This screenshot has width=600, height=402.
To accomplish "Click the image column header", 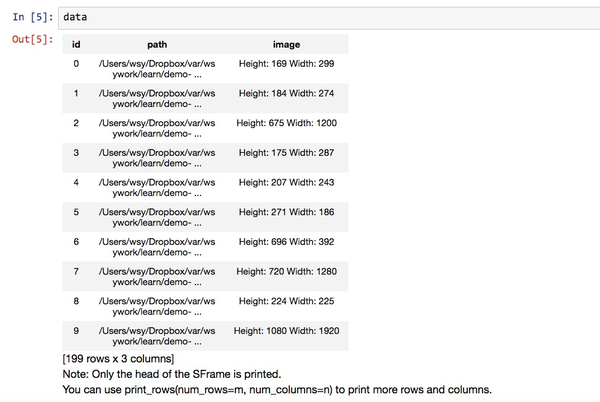I will (286, 44).
